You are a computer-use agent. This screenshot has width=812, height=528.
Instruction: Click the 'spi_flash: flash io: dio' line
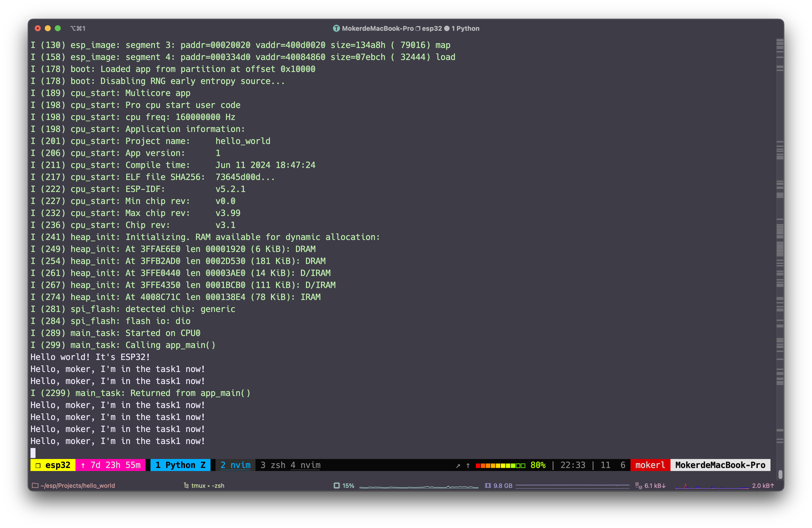(x=110, y=321)
